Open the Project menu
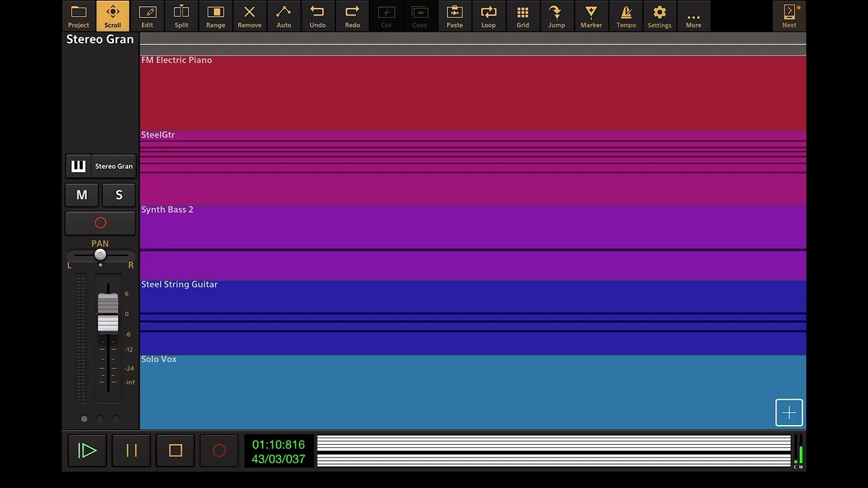The image size is (868, 488). [79, 16]
